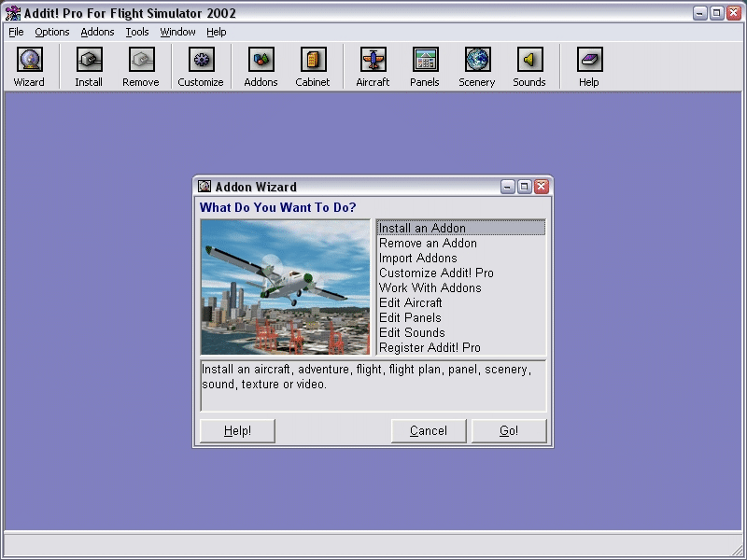Click the Remove toolbar icon
747x560 pixels.
tap(141, 60)
